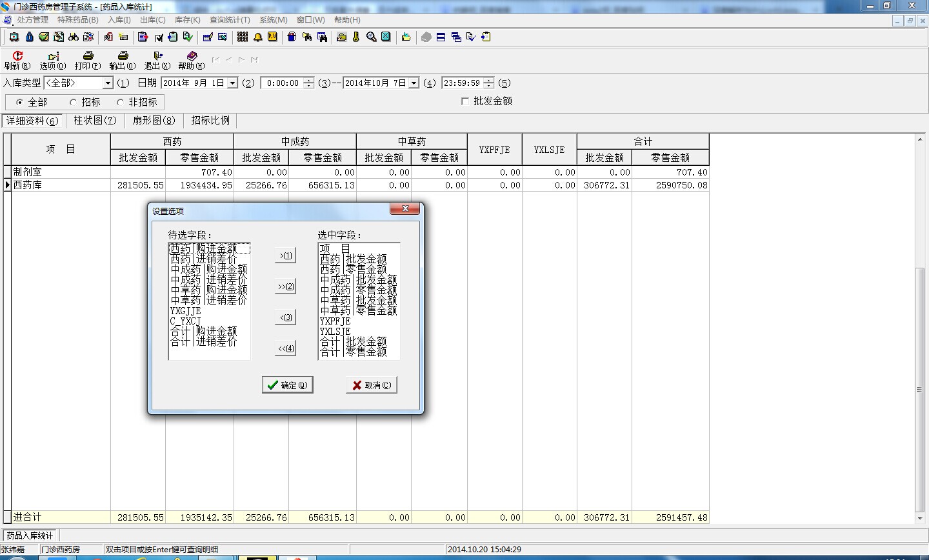929x560 pixels.
Task: Decrease end time 23:59:59 with down spinner
Action: (488, 86)
